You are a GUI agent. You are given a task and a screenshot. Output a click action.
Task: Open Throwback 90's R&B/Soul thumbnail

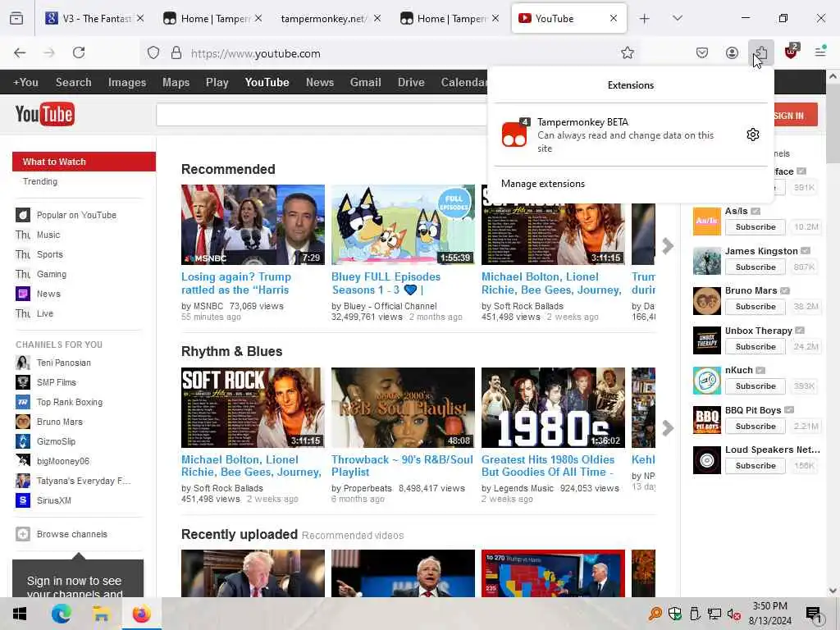click(403, 407)
